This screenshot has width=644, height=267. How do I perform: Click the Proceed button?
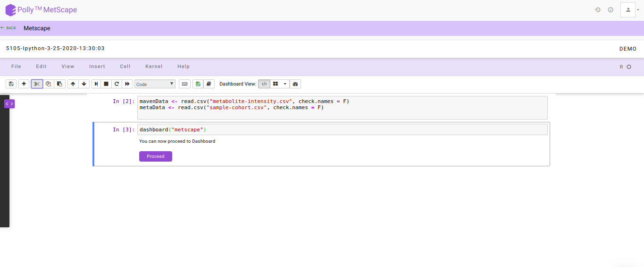(156, 156)
